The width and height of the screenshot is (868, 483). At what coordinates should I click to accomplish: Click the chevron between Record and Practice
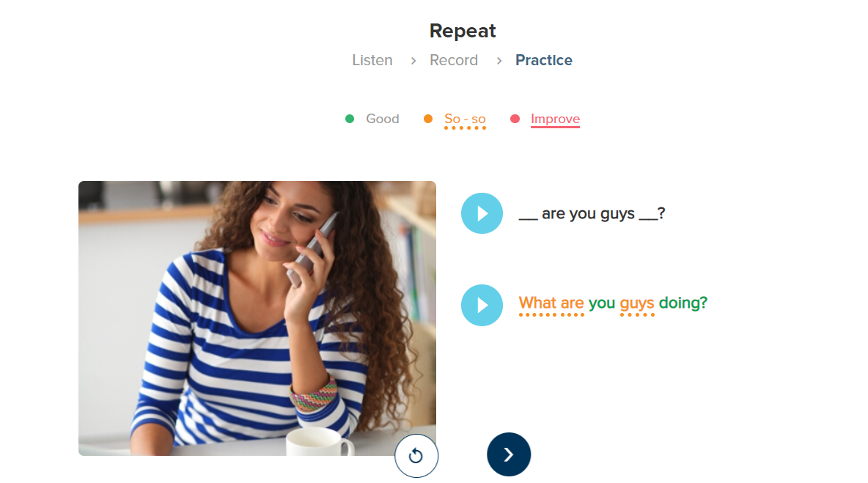pyautogui.click(x=499, y=61)
